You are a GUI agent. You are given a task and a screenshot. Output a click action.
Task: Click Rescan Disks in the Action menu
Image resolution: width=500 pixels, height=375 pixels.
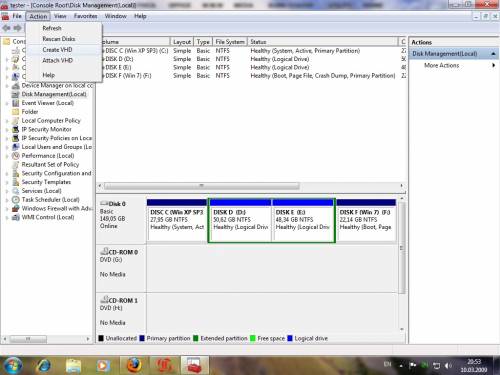(x=59, y=39)
